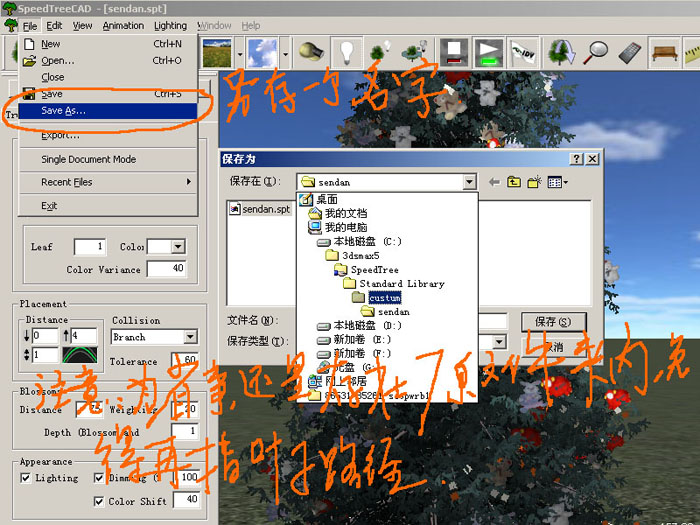Open the save location dropdown arrow
Viewport: 700px width, 525px height.
click(469, 182)
